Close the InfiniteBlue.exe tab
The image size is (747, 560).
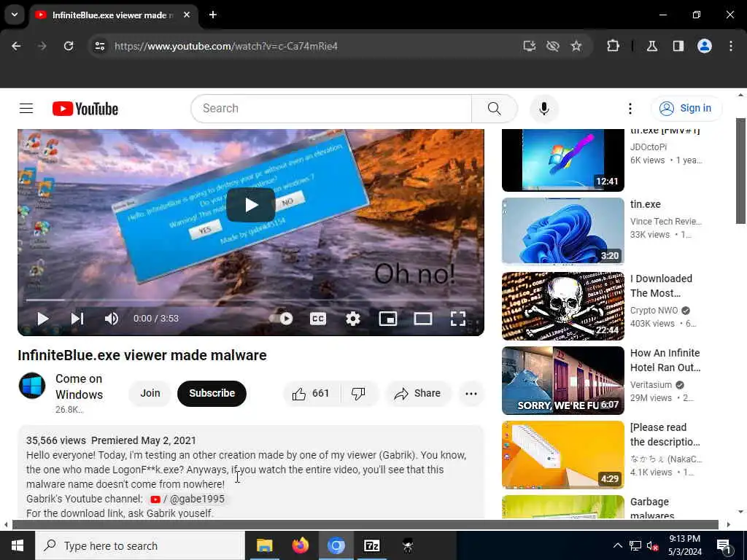(187, 15)
